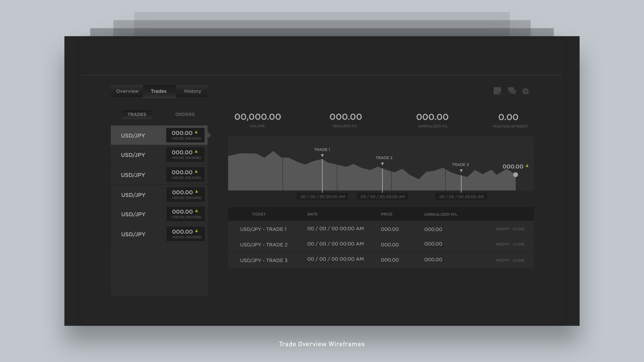
Task: Click CLOSE for USD/JPY - TRADE 2
Action: point(518,244)
